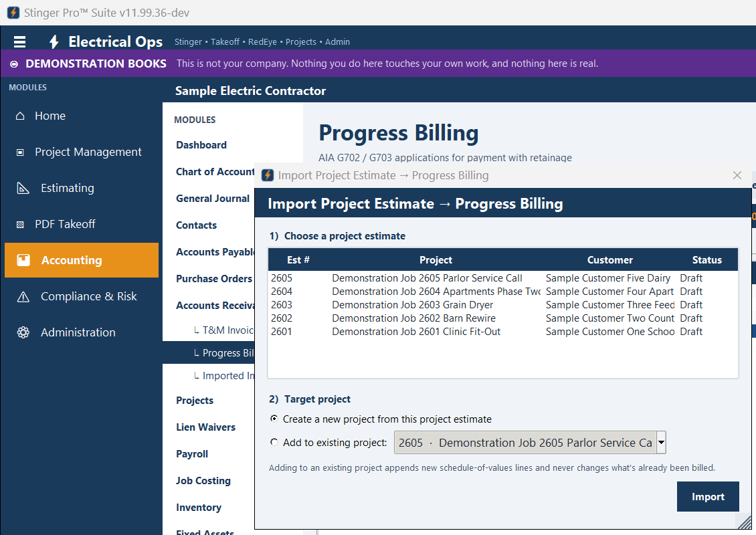Click Sample Electric Contractor company header
This screenshot has height=535, width=756.
click(250, 91)
